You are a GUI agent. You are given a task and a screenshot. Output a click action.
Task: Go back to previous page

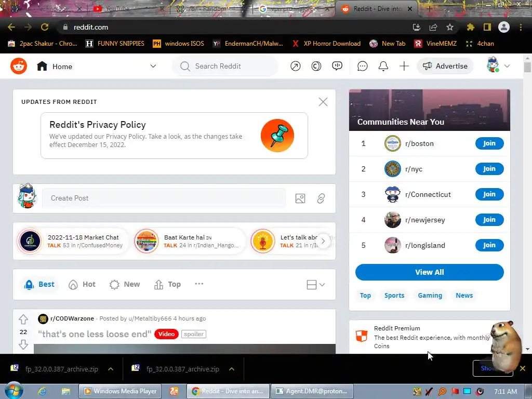tap(11, 27)
